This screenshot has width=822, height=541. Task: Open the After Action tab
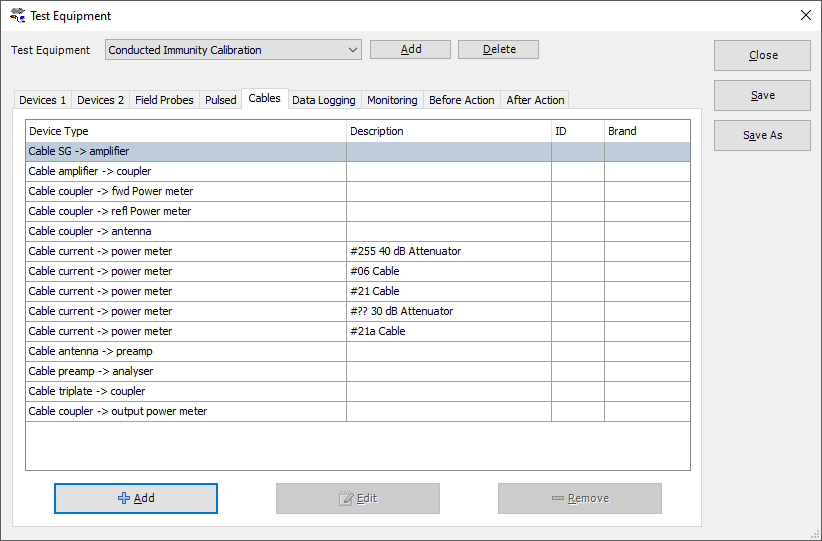pyautogui.click(x=535, y=100)
